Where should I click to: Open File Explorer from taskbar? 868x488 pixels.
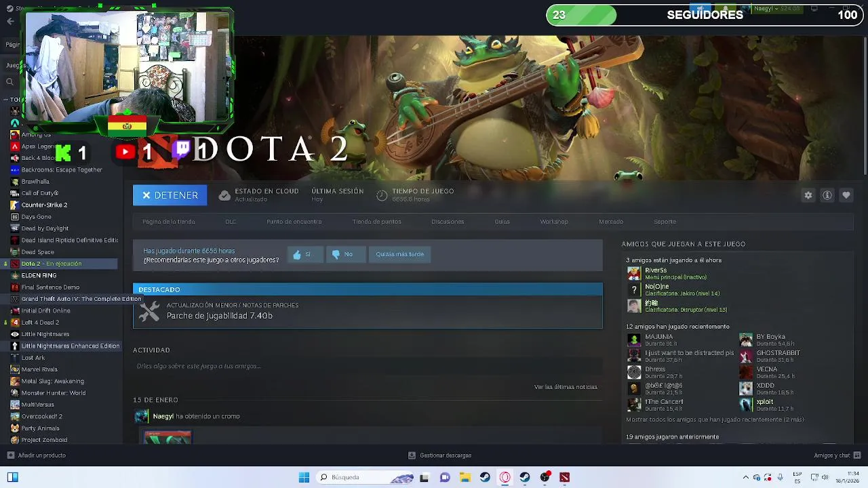tap(465, 477)
